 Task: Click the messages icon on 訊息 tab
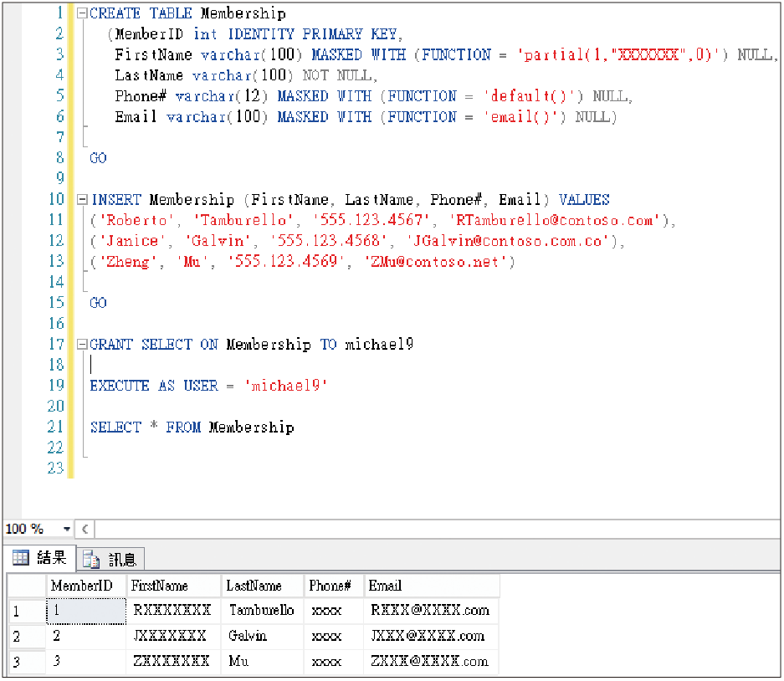(91, 559)
